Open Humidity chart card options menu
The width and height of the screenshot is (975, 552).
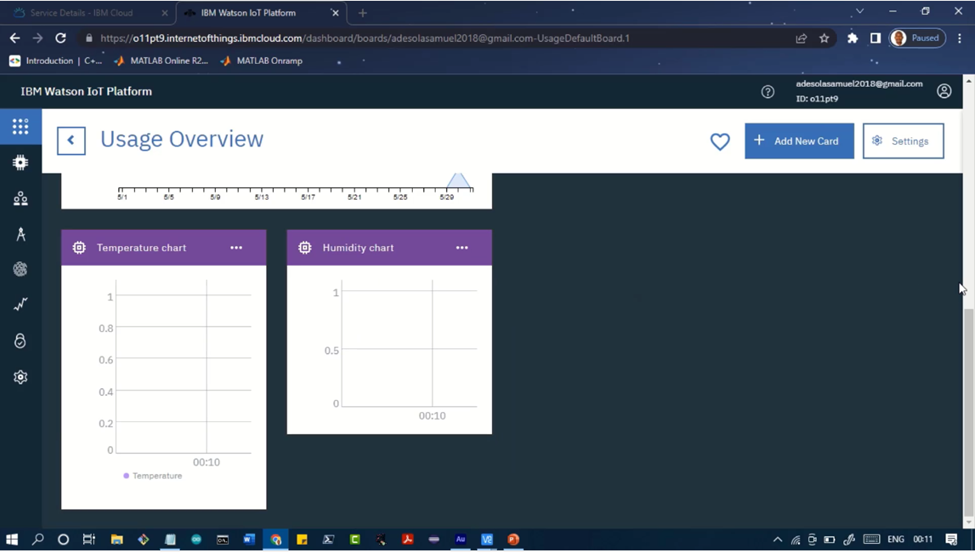(462, 247)
